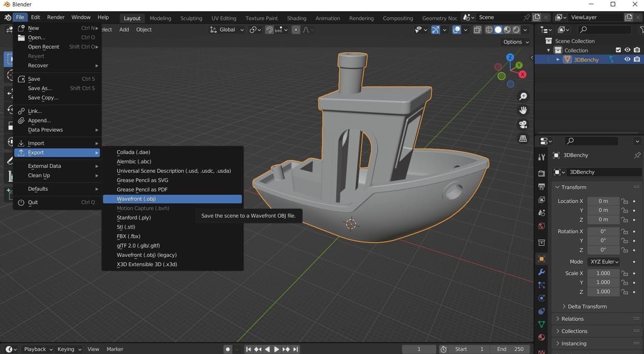Set Rotation X by clicking its value field

tap(603, 231)
